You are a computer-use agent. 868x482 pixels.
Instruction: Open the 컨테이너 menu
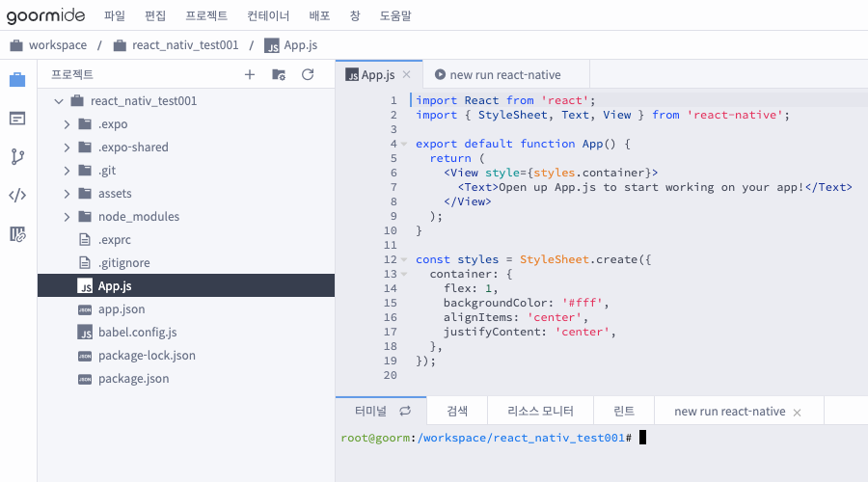[x=268, y=16]
